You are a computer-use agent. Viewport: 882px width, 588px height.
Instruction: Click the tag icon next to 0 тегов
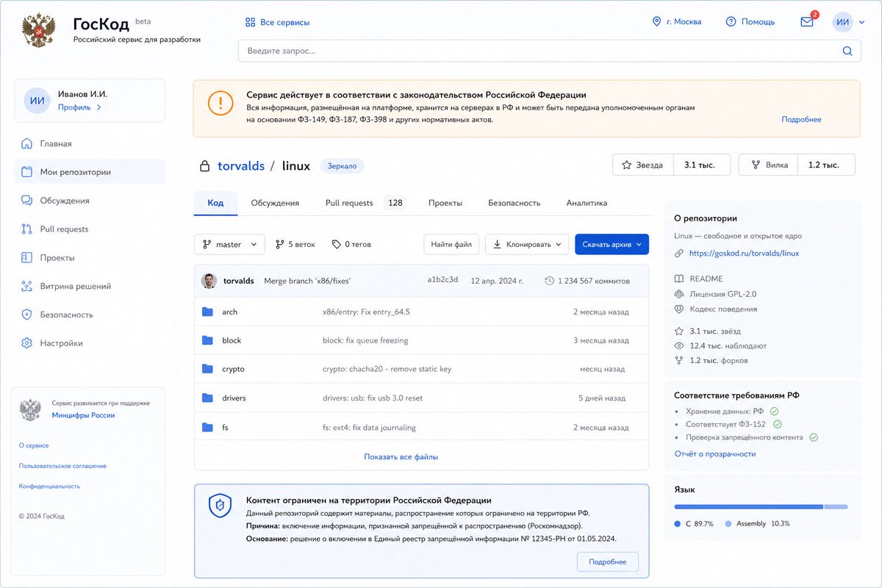(x=337, y=244)
